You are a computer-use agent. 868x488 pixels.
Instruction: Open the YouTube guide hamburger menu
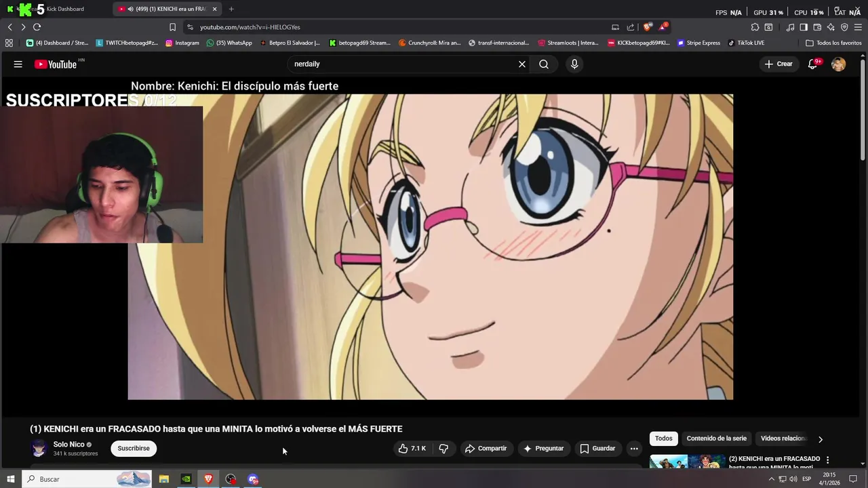coord(18,64)
